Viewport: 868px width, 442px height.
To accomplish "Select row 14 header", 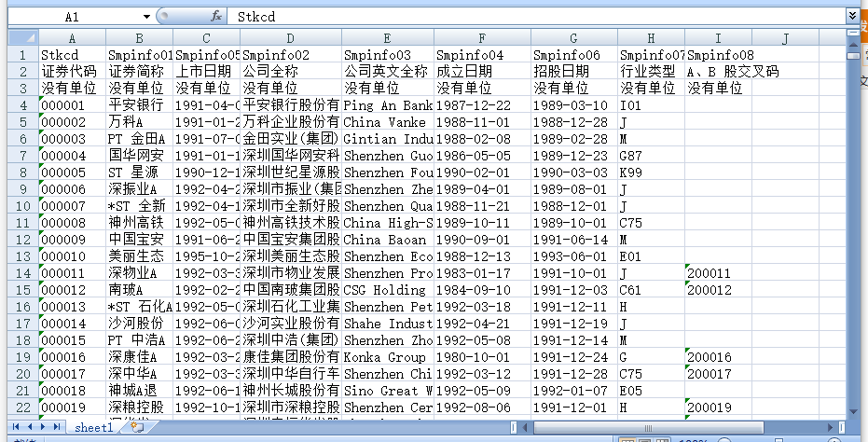I will pos(22,273).
